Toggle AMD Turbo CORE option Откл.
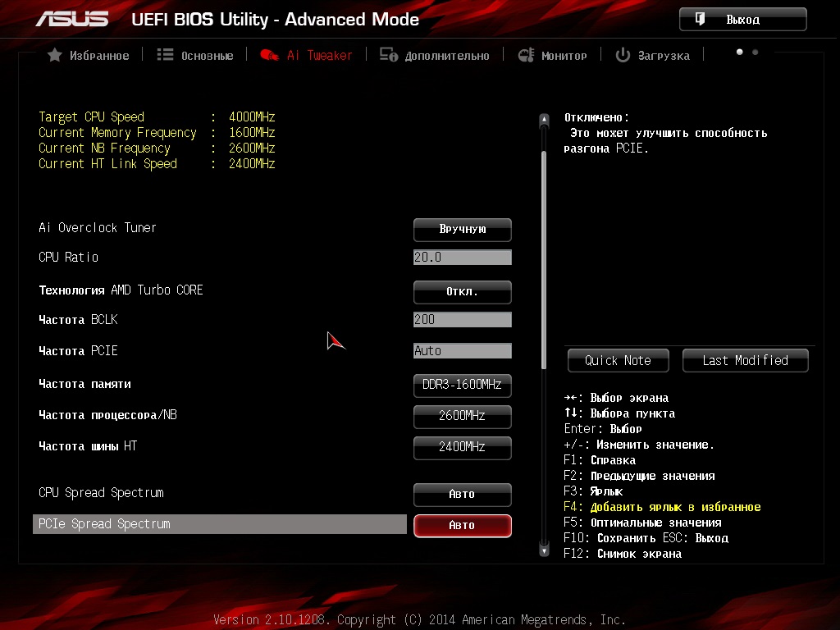The image size is (840, 630). tap(463, 292)
